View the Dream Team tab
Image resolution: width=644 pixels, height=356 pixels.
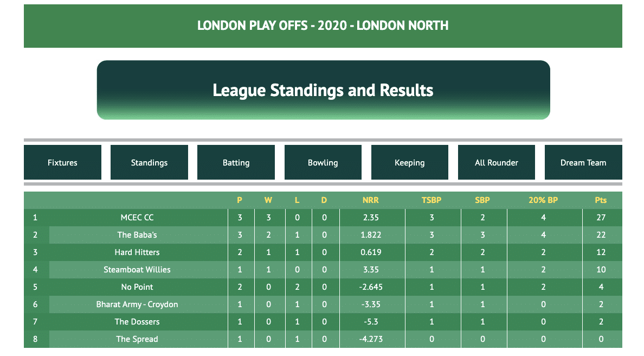click(x=583, y=162)
